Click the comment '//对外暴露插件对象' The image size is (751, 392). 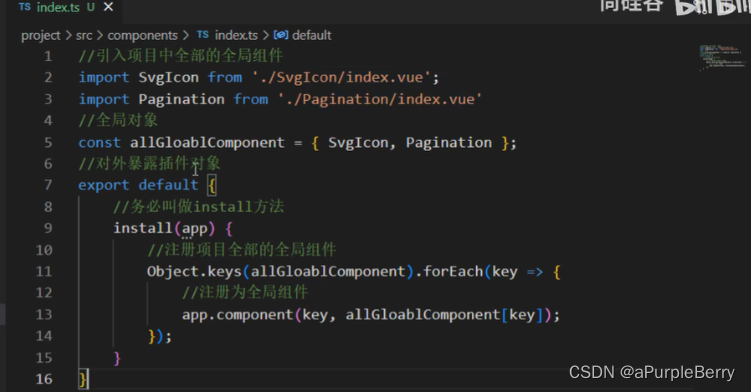click(149, 164)
